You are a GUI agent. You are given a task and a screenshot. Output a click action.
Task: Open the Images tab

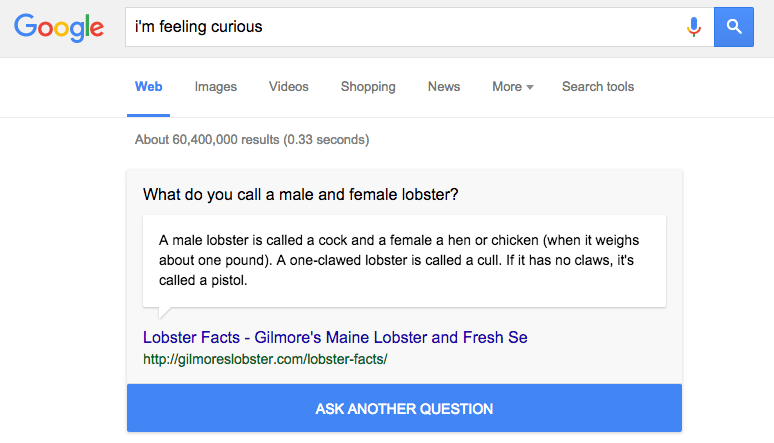click(x=216, y=86)
